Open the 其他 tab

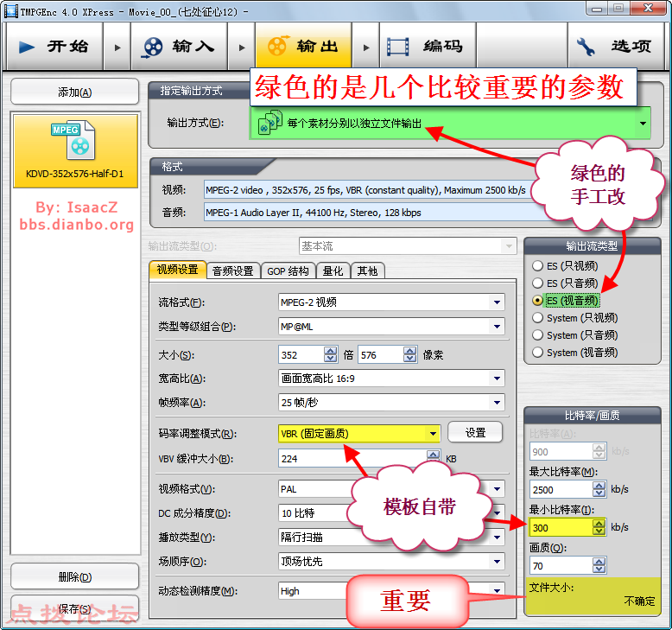coord(368,271)
